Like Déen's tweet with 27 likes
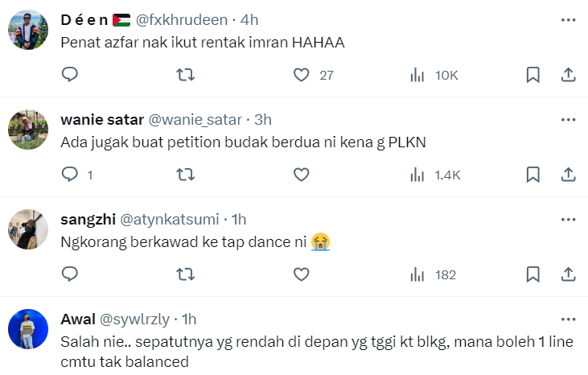Viewport: 588px width, 375px height. click(301, 75)
